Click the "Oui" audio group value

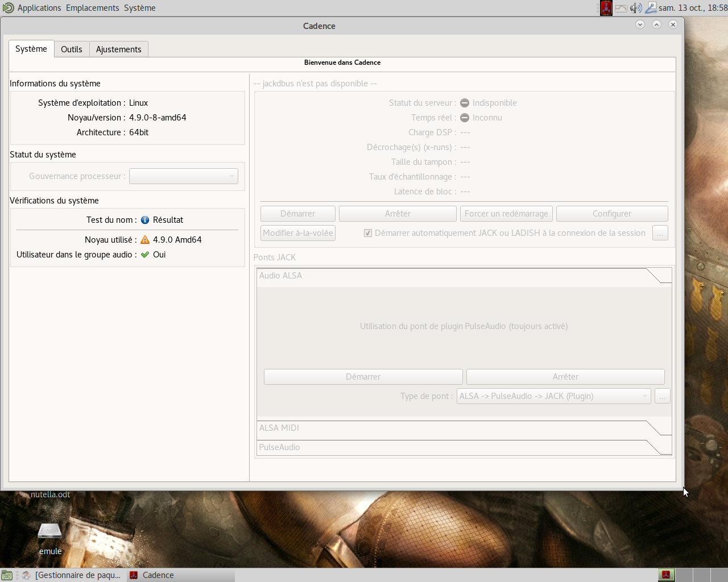pyautogui.click(x=159, y=255)
